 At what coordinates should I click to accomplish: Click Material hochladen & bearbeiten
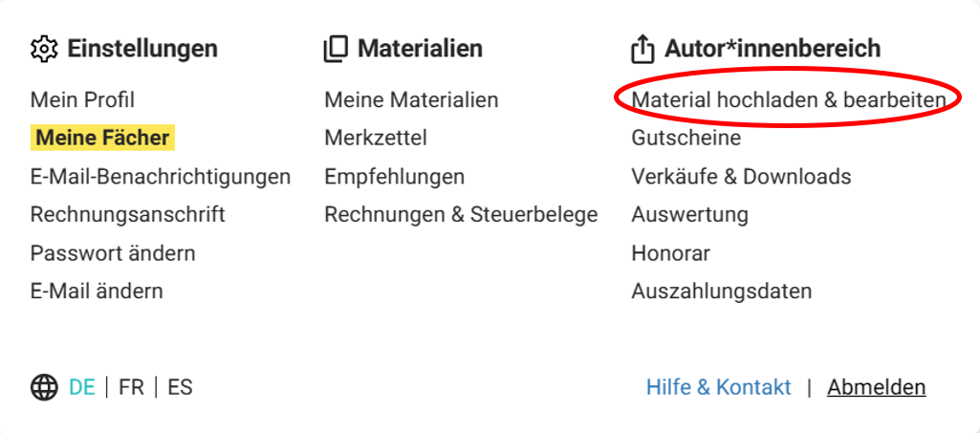click(789, 100)
